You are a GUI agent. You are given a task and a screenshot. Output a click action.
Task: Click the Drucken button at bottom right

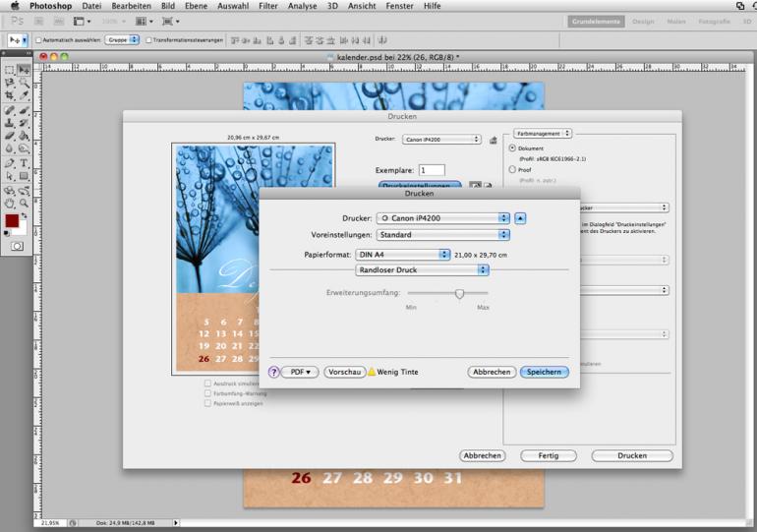pos(632,455)
